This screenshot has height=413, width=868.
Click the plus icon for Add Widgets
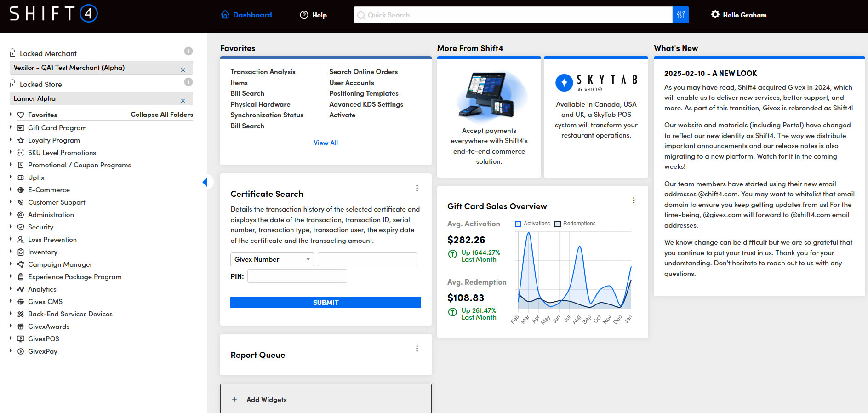pos(234,399)
